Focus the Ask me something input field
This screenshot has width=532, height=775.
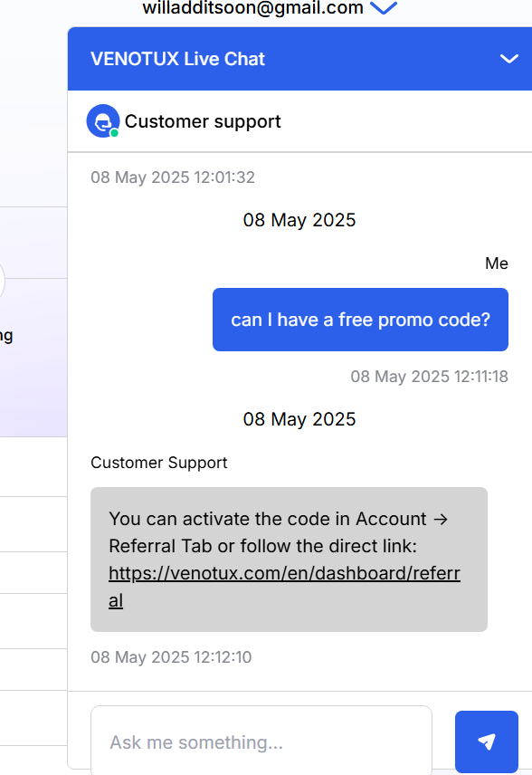[x=261, y=742]
